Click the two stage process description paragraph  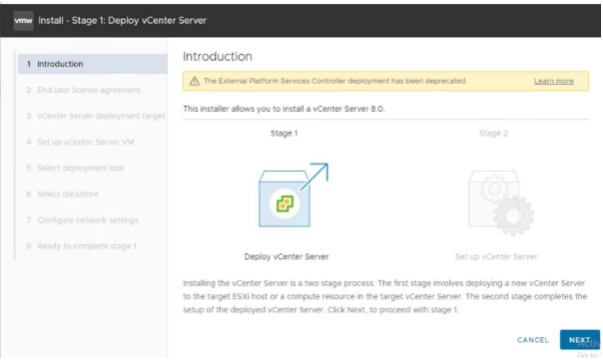[x=384, y=296]
